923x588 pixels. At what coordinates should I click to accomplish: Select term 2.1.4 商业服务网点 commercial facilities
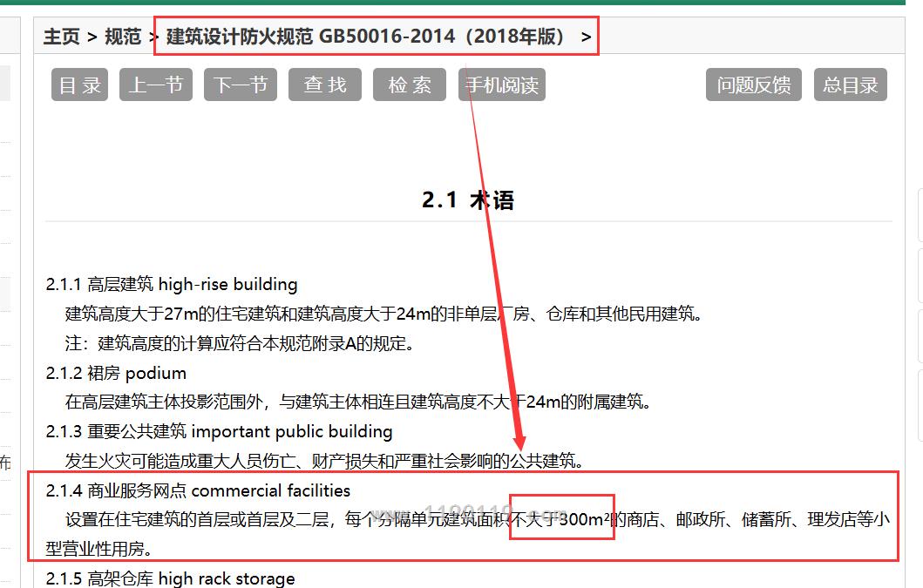198,490
